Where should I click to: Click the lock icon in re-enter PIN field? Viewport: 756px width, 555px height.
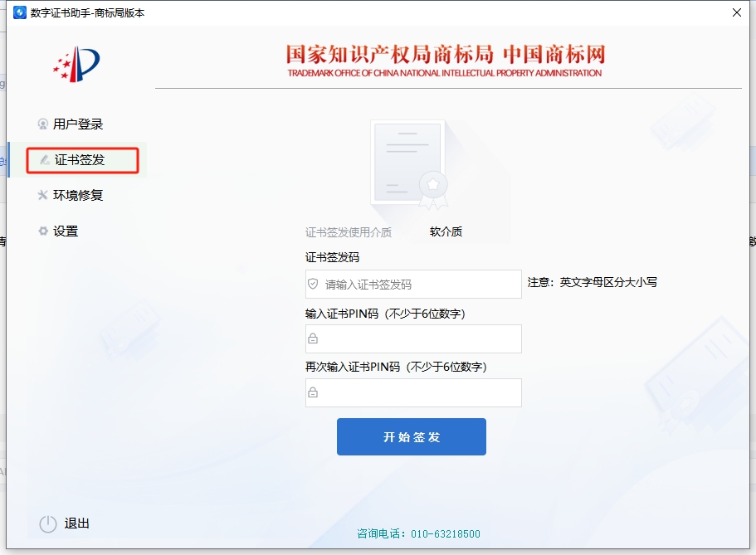point(313,392)
